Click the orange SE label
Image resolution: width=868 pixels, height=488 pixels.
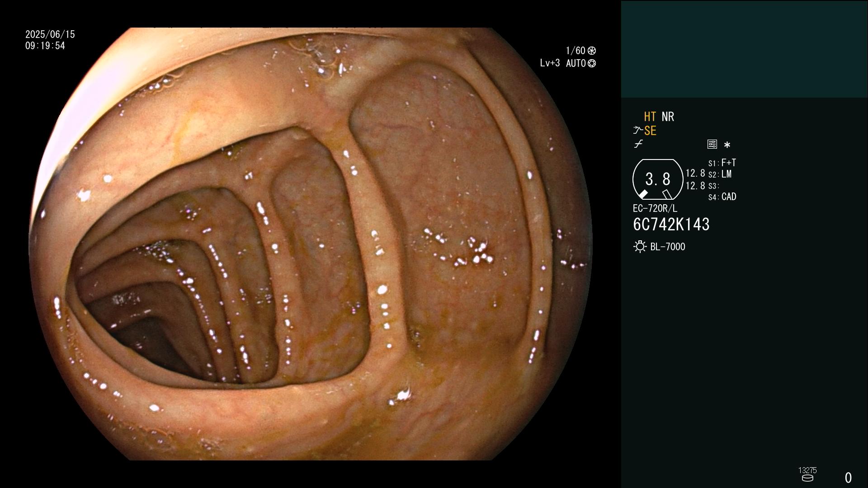(x=650, y=131)
